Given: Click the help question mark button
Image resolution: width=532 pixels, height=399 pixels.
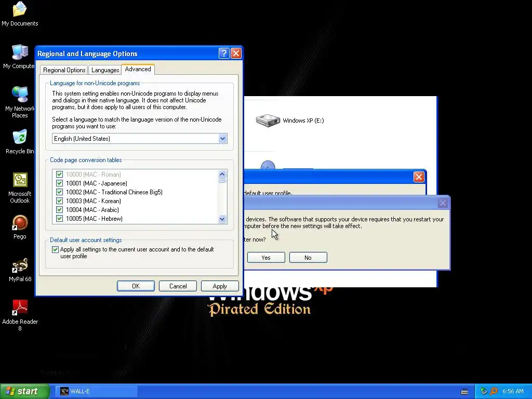Looking at the screenshot, I should tap(224, 54).
